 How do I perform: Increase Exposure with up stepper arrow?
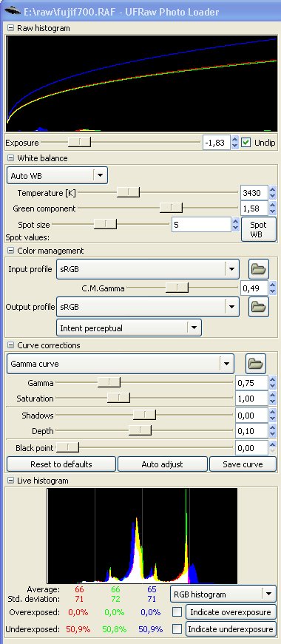[x=234, y=140]
